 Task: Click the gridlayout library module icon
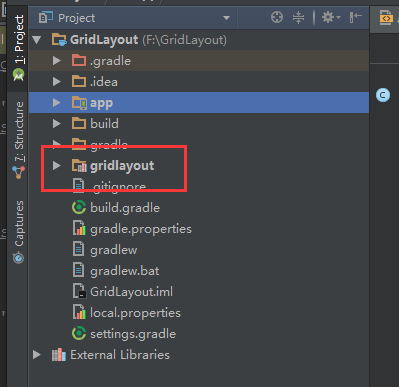coord(79,166)
